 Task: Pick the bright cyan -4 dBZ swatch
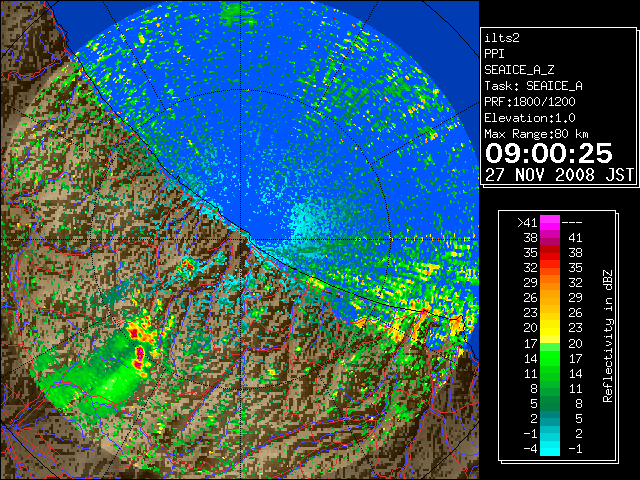(550, 449)
